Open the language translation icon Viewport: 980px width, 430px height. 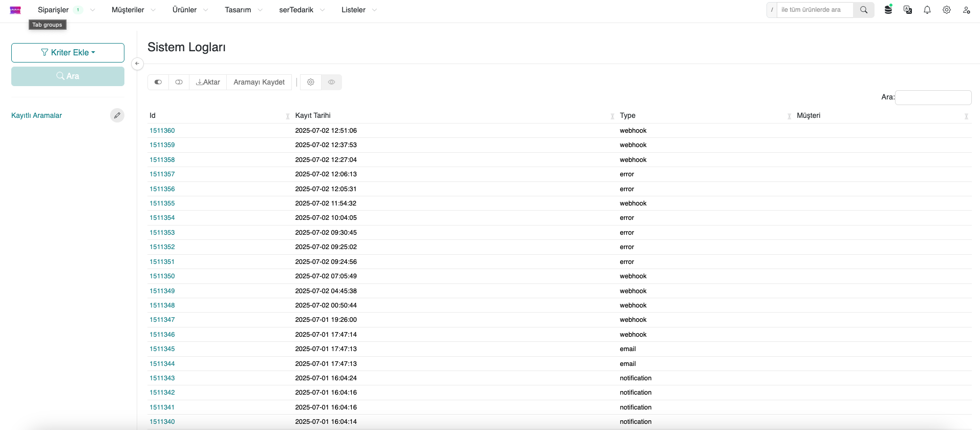908,10
